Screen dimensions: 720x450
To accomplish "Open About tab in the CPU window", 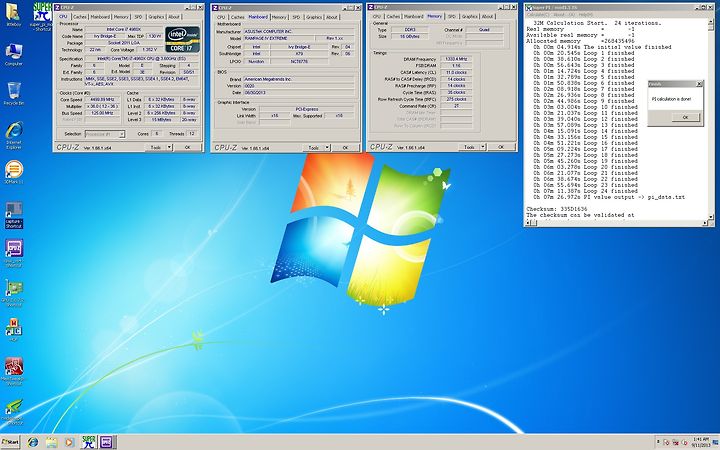I will [174, 17].
